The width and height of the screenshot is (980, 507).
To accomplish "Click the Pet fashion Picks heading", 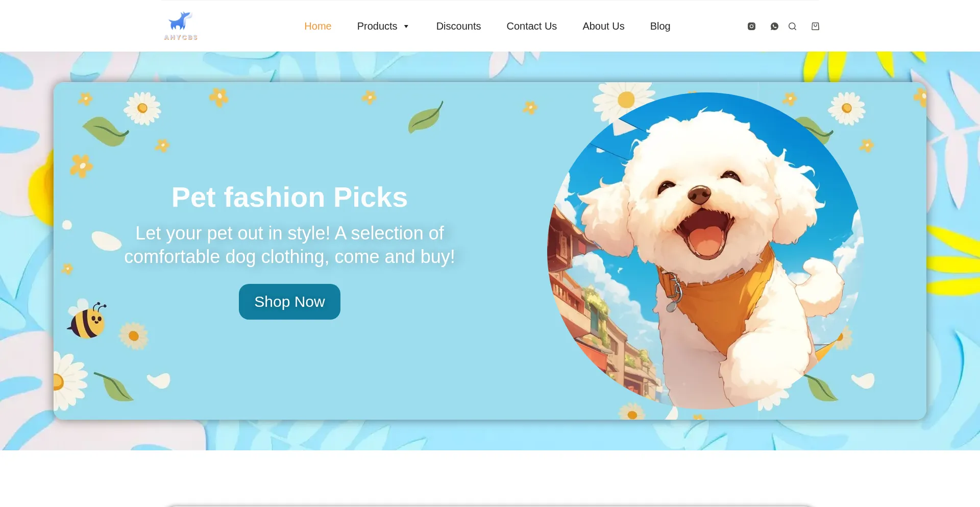I will click(x=289, y=197).
